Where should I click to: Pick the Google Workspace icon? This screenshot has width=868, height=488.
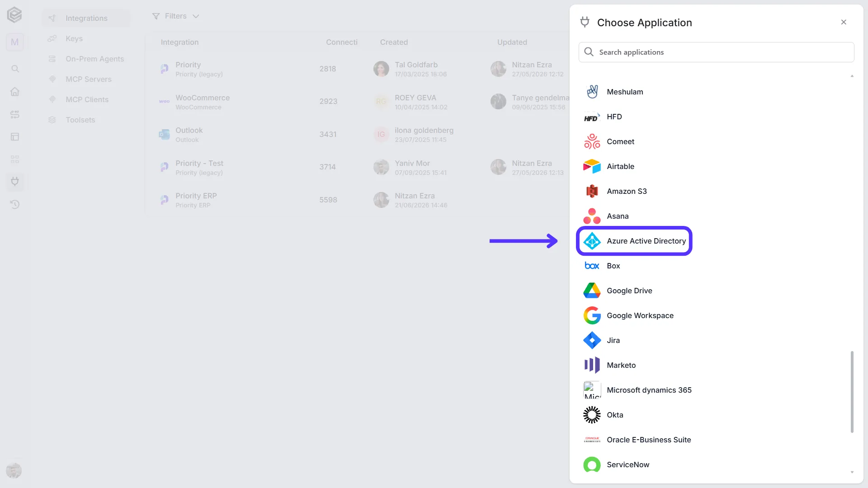(x=592, y=315)
